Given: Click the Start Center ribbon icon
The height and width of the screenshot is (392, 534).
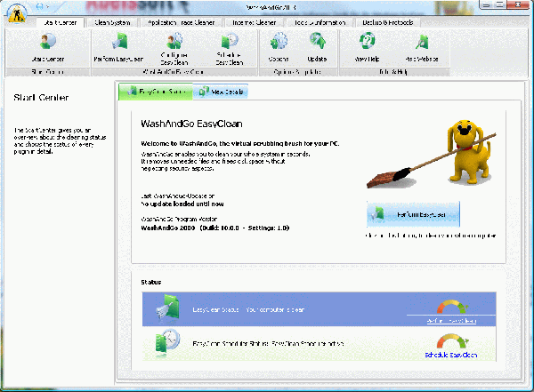Looking at the screenshot, I should point(48,48).
